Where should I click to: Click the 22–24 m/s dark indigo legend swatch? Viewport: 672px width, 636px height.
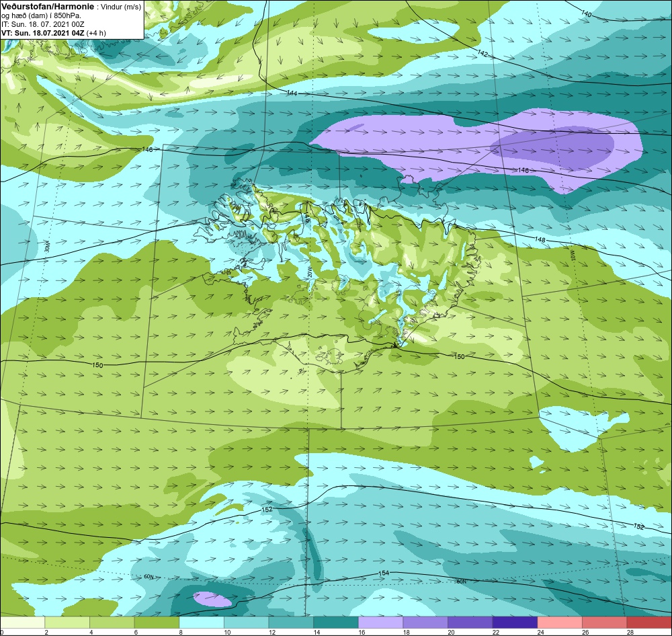click(515, 623)
